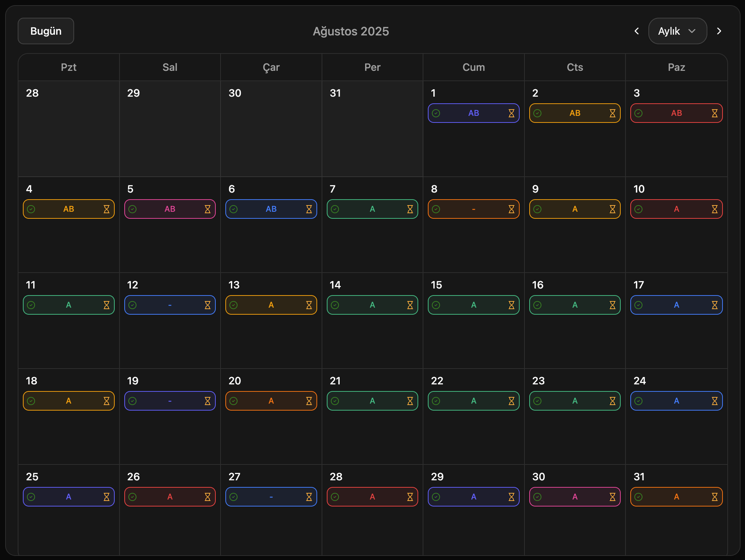Click the check circle on August 15 event

[x=436, y=305]
